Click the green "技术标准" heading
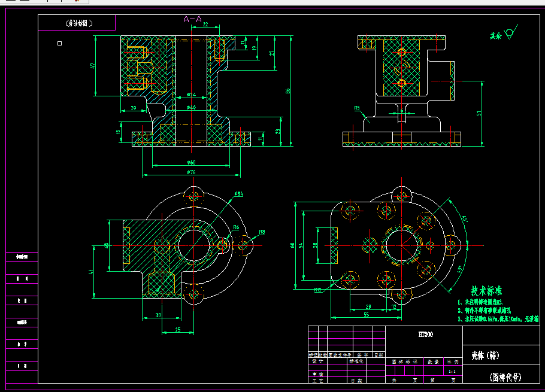Viewport: 545px width, 392px height. (x=486, y=291)
